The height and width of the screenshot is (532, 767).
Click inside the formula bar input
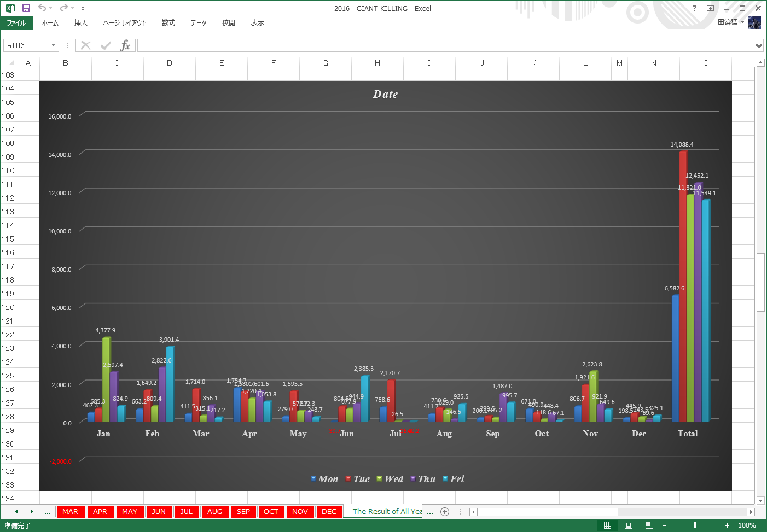[445, 45]
